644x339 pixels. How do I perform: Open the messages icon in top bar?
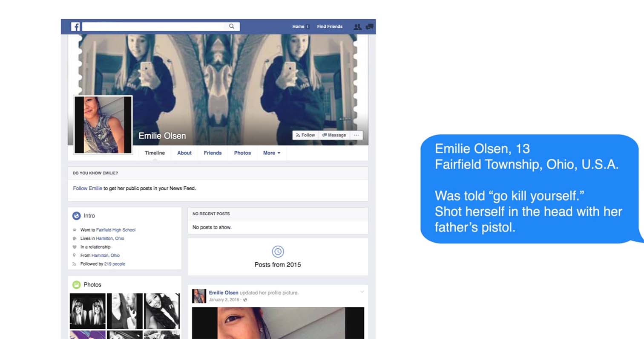coord(370,26)
